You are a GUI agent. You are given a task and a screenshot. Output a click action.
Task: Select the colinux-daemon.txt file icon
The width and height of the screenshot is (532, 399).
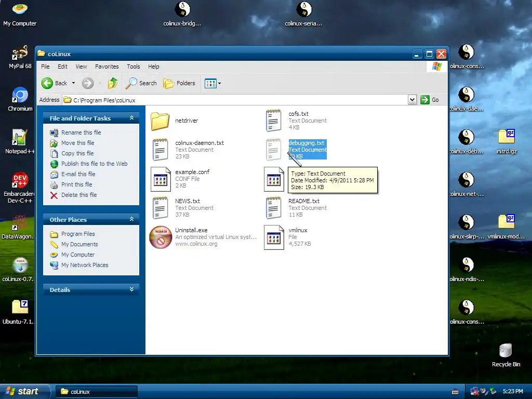(160, 150)
